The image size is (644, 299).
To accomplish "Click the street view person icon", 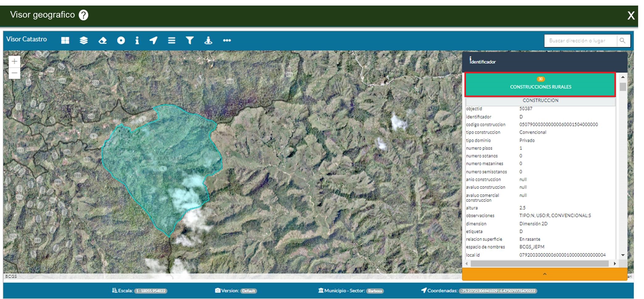I will pyautogui.click(x=208, y=40).
